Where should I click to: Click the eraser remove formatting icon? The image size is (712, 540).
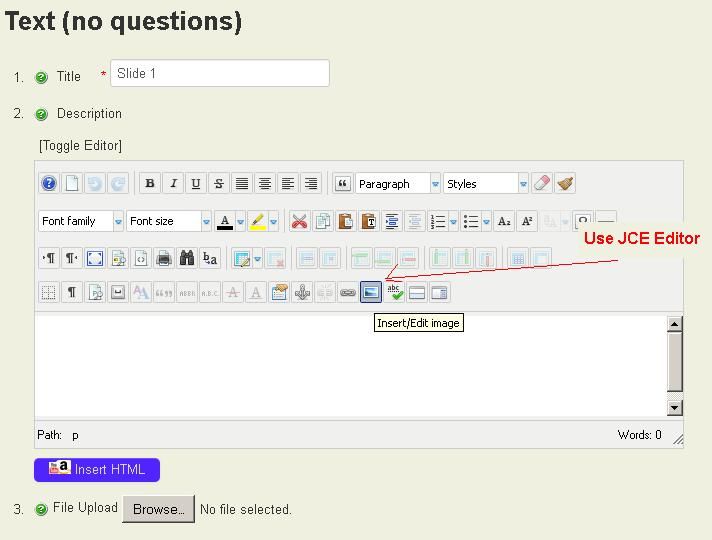pos(542,184)
